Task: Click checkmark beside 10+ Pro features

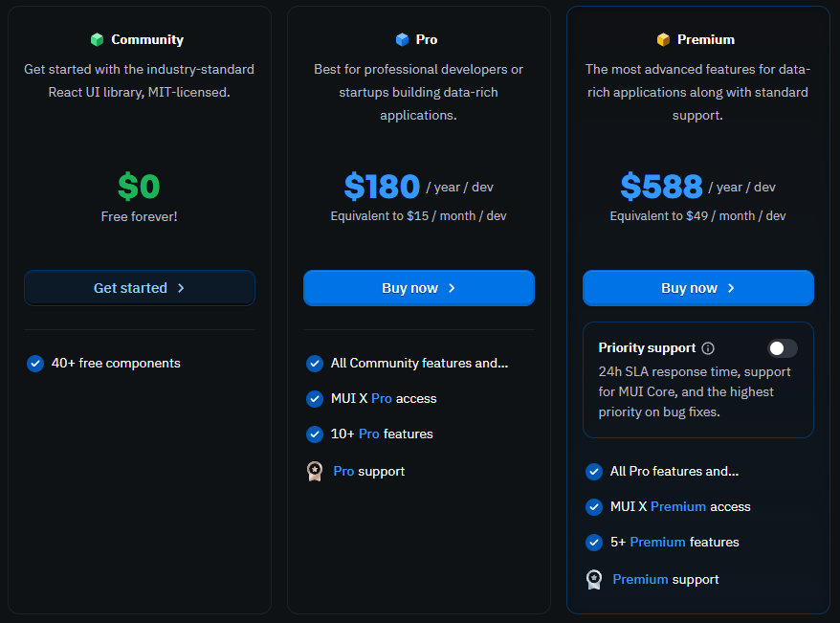Action: point(315,434)
